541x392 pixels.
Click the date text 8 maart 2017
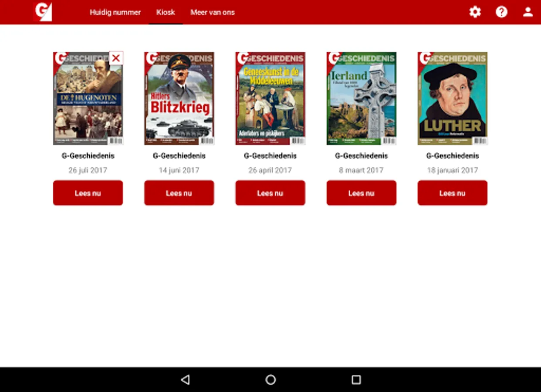362,170
